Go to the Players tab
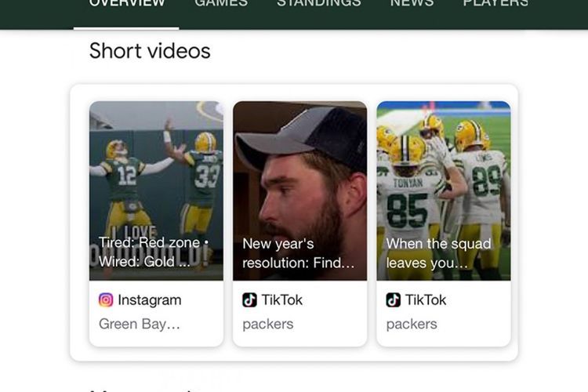Viewport: 588px width, 392px height. click(495, 3)
